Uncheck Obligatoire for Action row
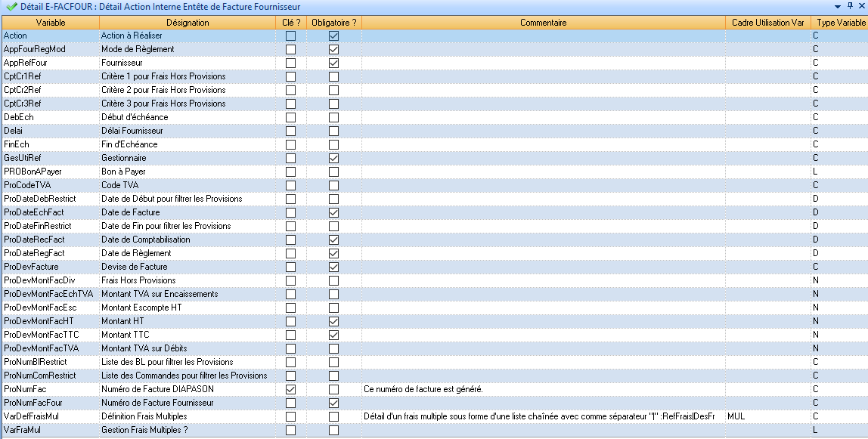868x439 pixels. coord(333,36)
